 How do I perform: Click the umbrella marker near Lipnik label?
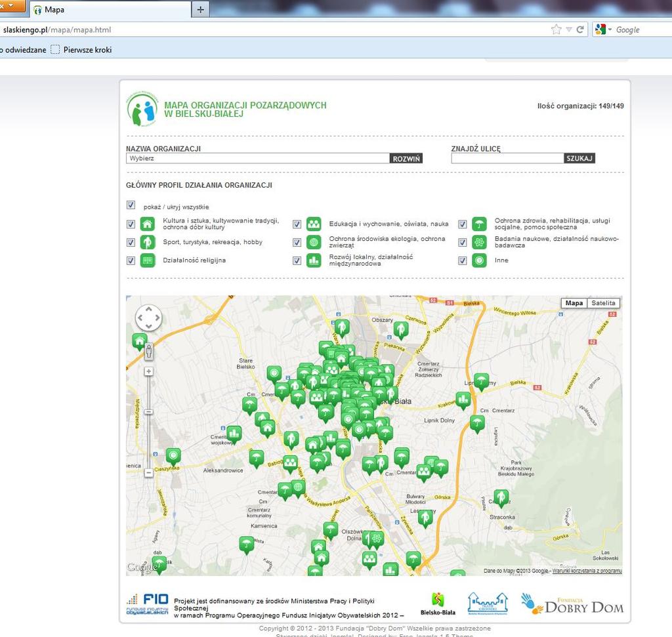pos(481,381)
